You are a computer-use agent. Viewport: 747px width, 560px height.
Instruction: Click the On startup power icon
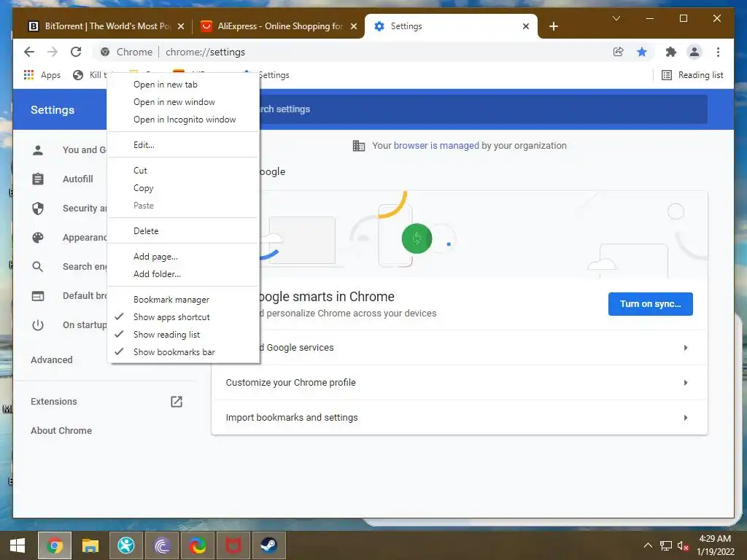point(38,325)
